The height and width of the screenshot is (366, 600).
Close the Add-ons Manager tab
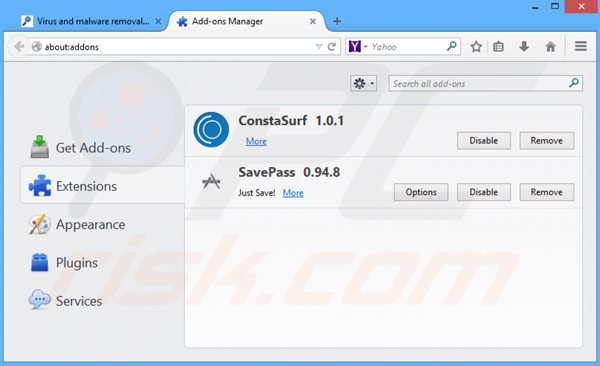[x=313, y=21]
